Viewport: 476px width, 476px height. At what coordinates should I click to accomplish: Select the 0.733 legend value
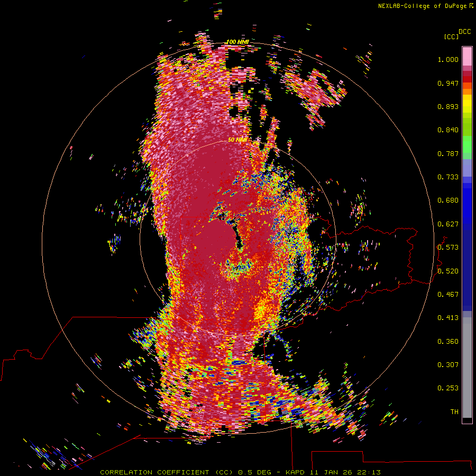coord(448,177)
